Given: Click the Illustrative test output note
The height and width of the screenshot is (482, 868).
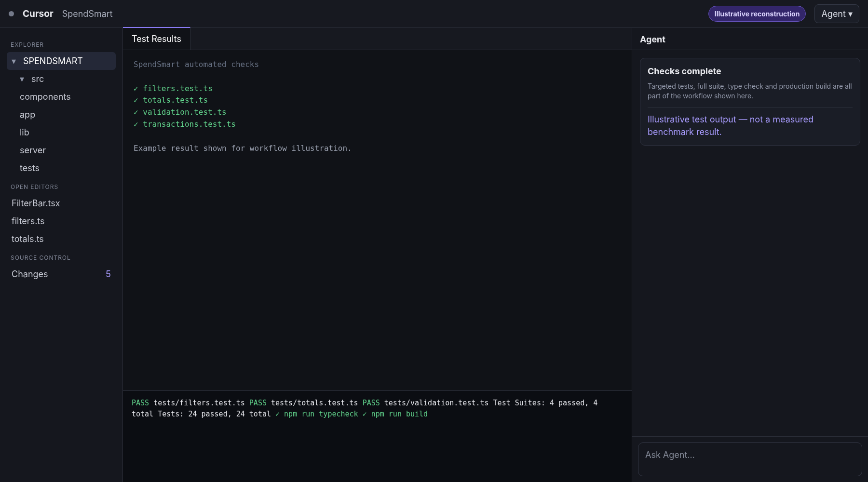Looking at the screenshot, I should 730,126.
